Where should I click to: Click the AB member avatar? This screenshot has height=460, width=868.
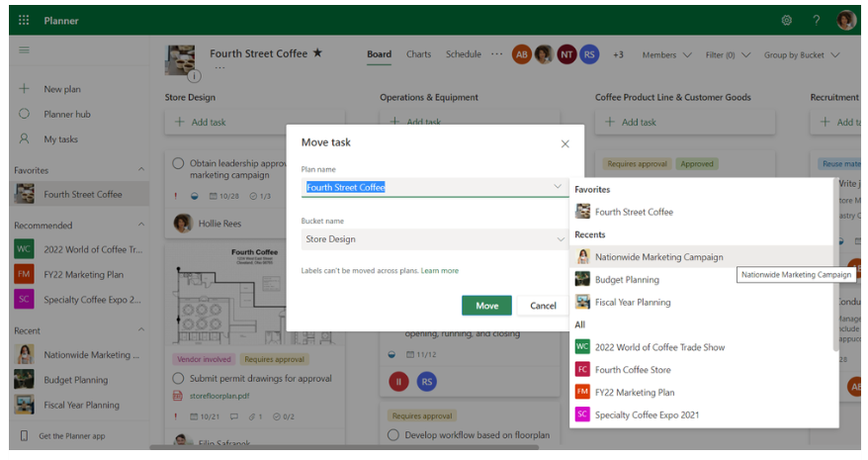coord(521,54)
